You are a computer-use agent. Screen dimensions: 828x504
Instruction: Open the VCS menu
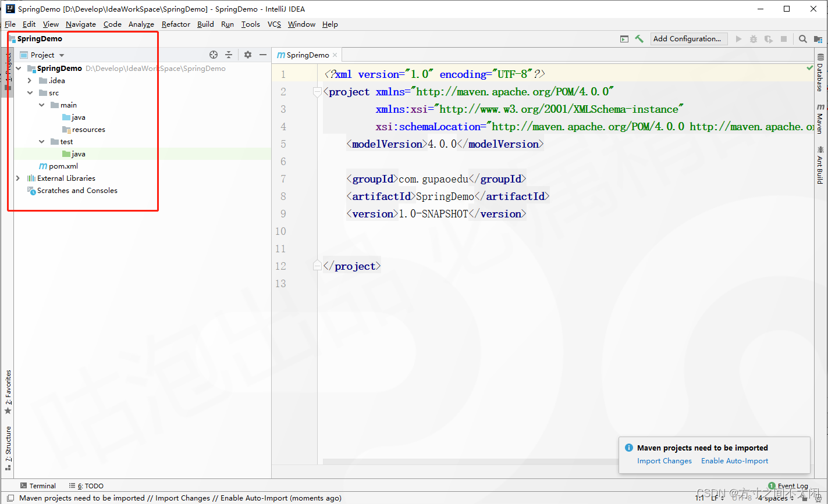pos(274,24)
